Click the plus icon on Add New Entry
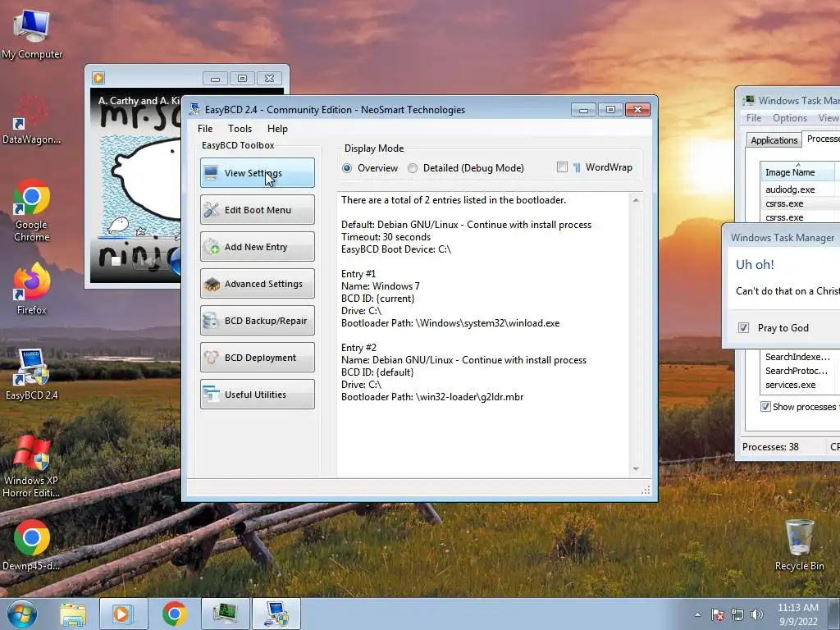Screen dimensions: 840x630 [x=211, y=247]
